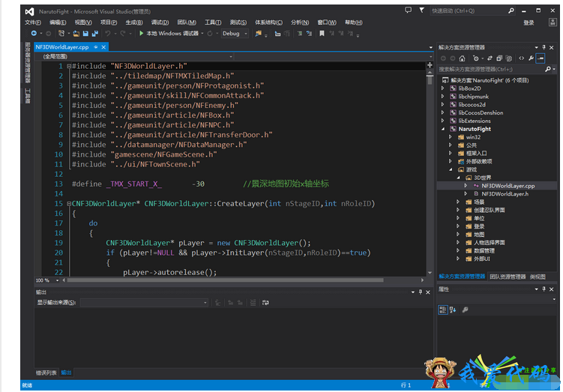Click the notifications filter funnel icon
The image size is (563, 392).
pos(421,10)
